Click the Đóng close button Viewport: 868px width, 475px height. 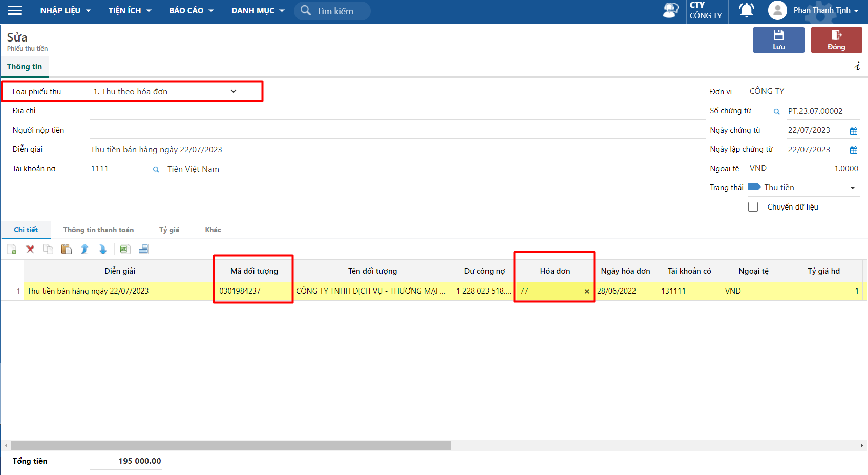(x=836, y=40)
